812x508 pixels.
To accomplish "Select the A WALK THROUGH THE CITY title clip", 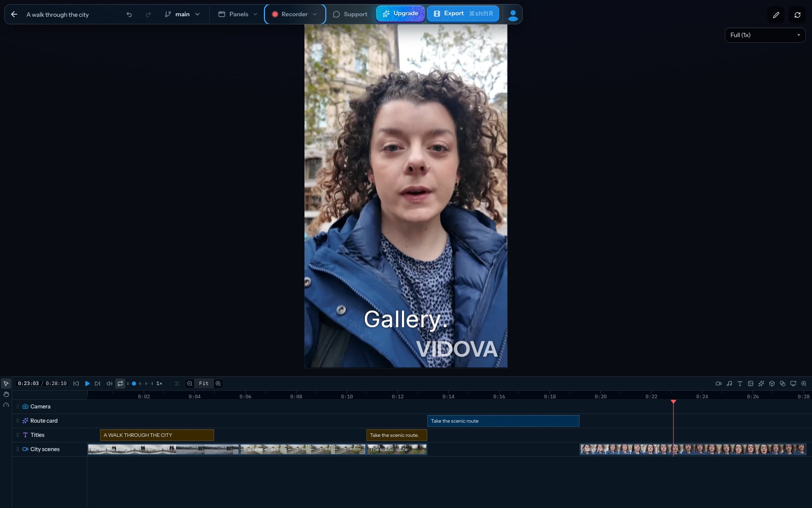I will [x=157, y=435].
